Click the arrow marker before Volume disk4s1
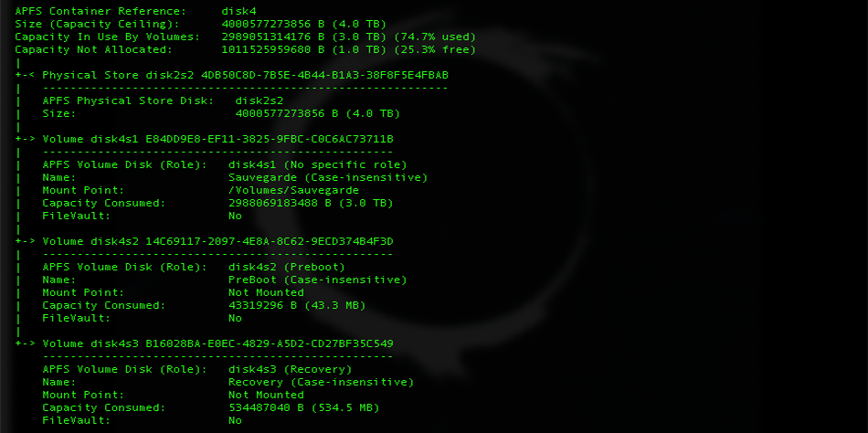The height and width of the screenshot is (433, 868). pyautogui.click(x=26, y=139)
